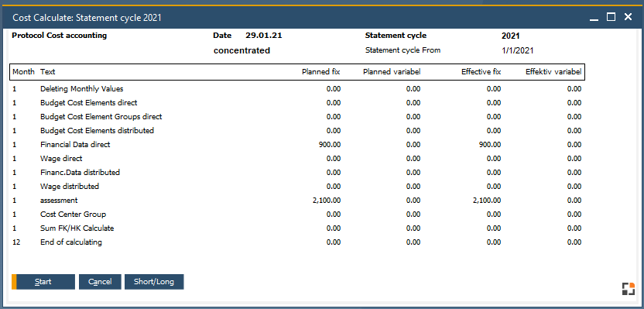The height and width of the screenshot is (309, 644).
Task: Click the 'Planned variabel' column header
Action: (x=392, y=72)
